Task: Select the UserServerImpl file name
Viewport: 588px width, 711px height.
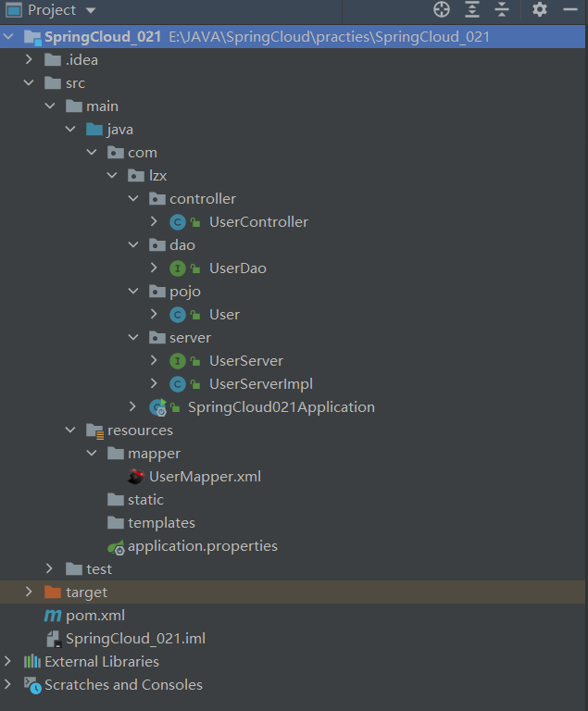Action: point(261,384)
